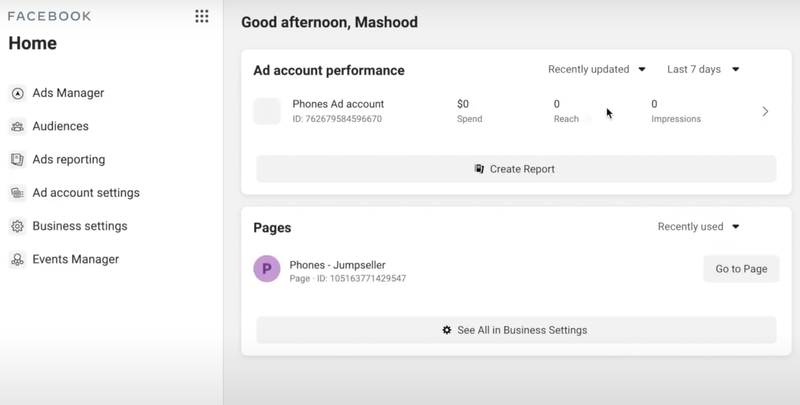Image resolution: width=800 pixels, height=405 pixels.
Task: Expand Phones Ad account details chevron
Action: [765, 112]
